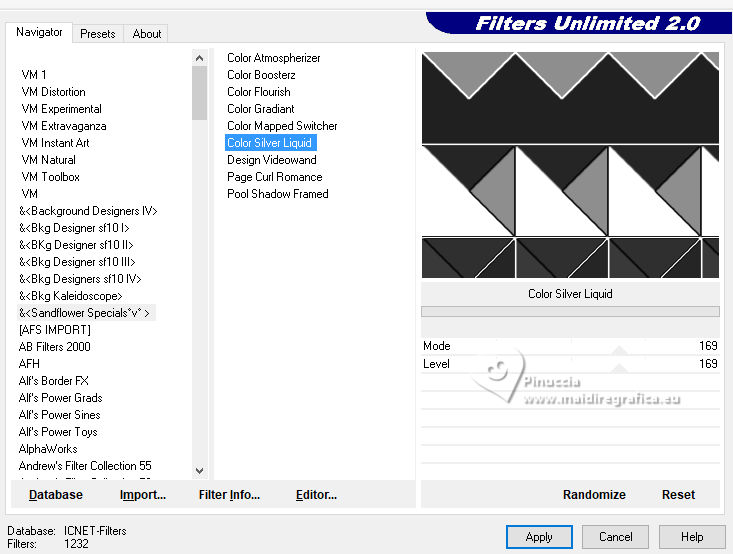
Task: Click Randomize settings
Action: [x=594, y=495]
